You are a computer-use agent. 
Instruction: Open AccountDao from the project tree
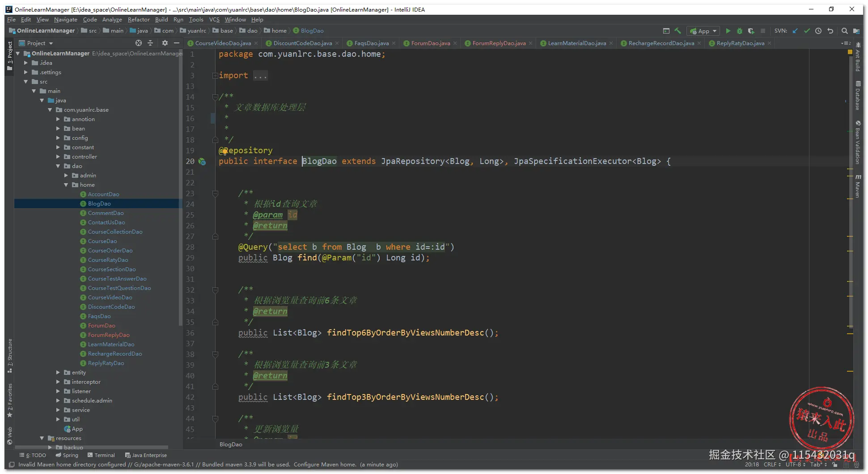103,194
